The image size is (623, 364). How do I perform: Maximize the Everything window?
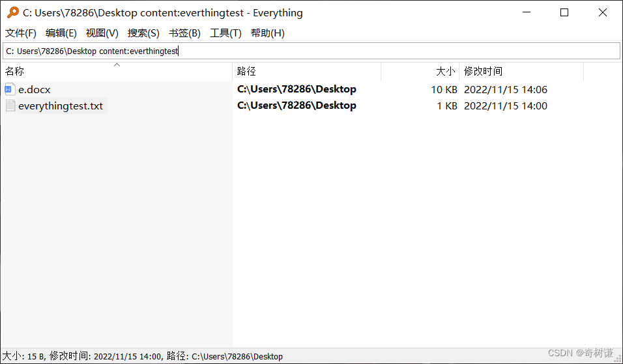click(564, 12)
